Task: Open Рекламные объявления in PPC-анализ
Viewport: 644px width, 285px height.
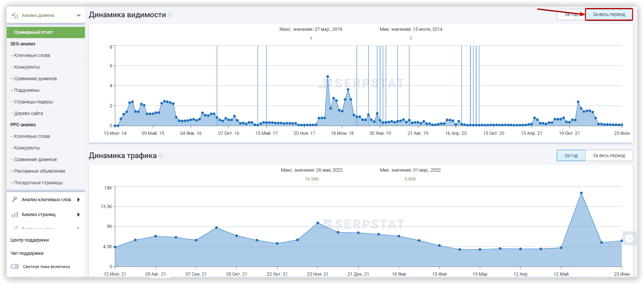Action: (x=39, y=171)
